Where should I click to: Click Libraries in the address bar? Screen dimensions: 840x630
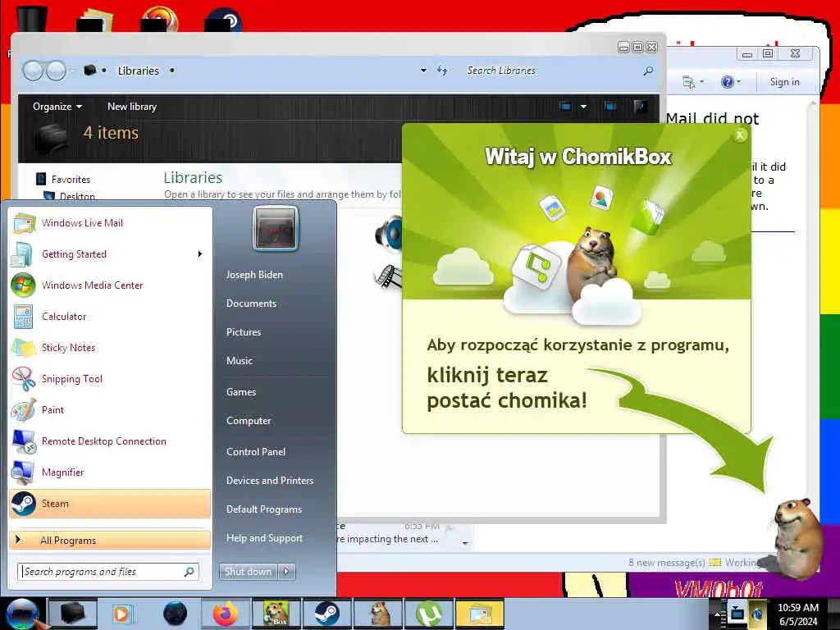click(x=138, y=71)
